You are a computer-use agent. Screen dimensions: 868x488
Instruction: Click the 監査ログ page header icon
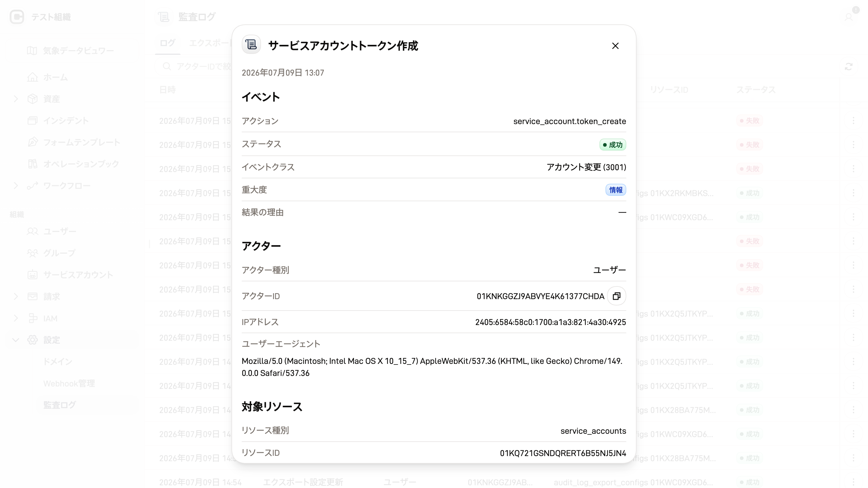point(164,17)
